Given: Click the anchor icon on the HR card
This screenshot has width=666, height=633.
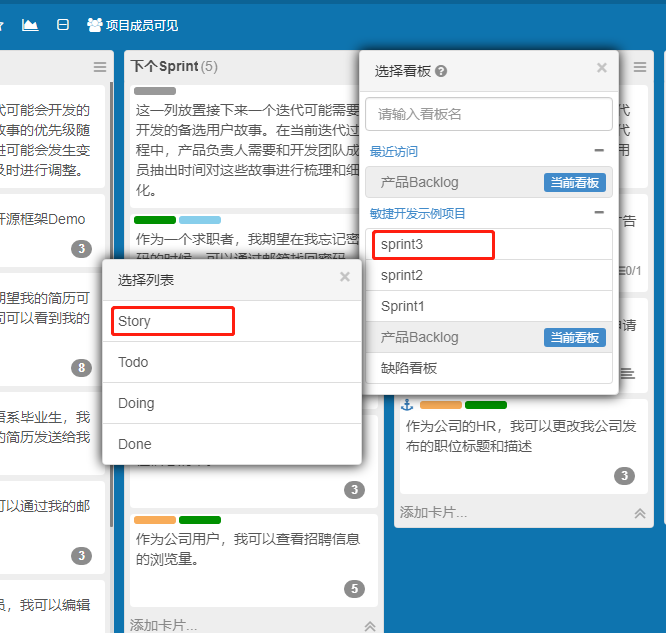Looking at the screenshot, I should 407,405.
